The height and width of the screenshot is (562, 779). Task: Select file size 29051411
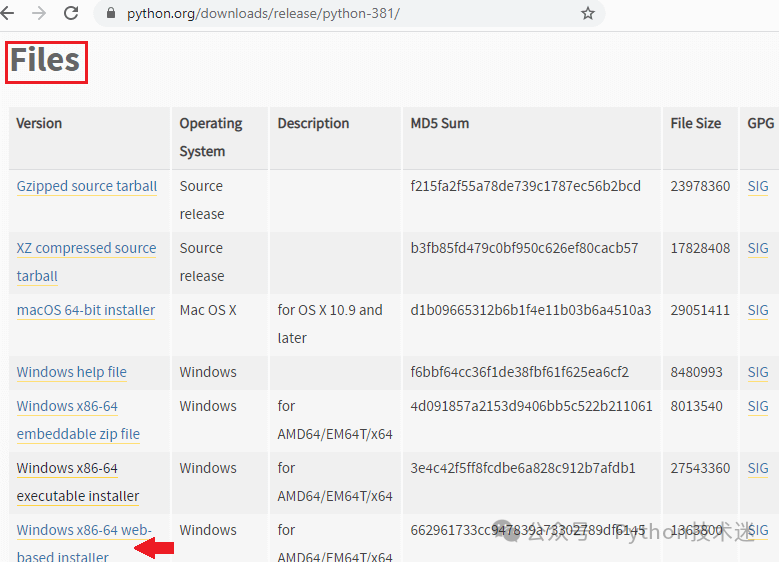coord(701,311)
